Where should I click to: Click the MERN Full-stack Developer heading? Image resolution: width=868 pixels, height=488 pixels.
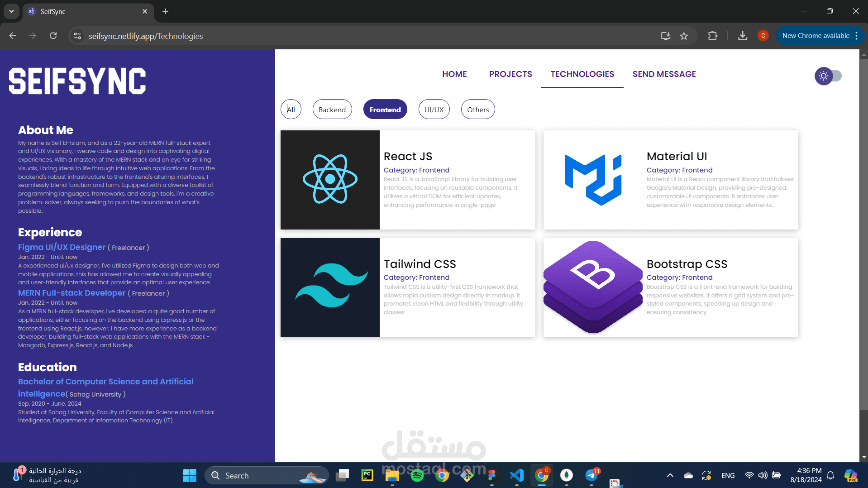(x=72, y=293)
